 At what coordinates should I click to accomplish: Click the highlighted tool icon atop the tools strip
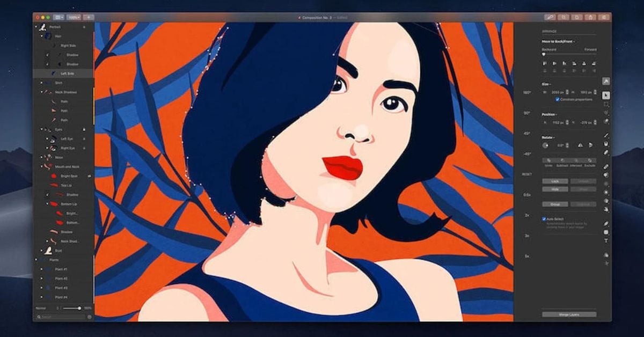click(606, 81)
